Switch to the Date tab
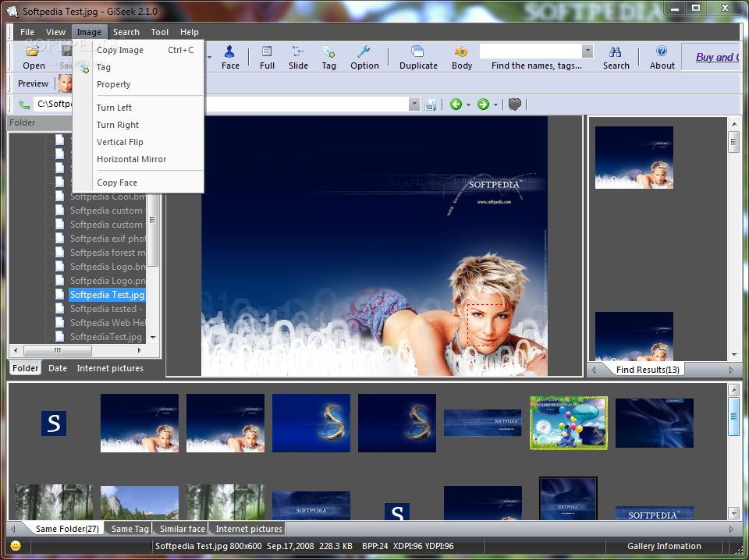The image size is (749, 560). [57, 368]
